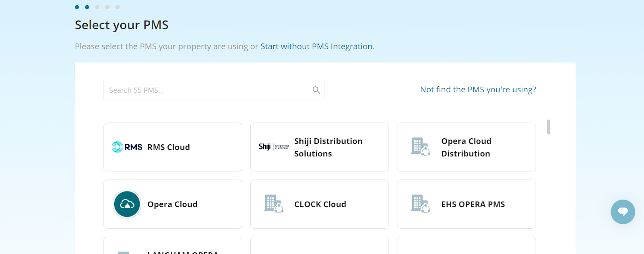Click the search magnifier icon
Viewport: 644px width, 254px height.
316,90
